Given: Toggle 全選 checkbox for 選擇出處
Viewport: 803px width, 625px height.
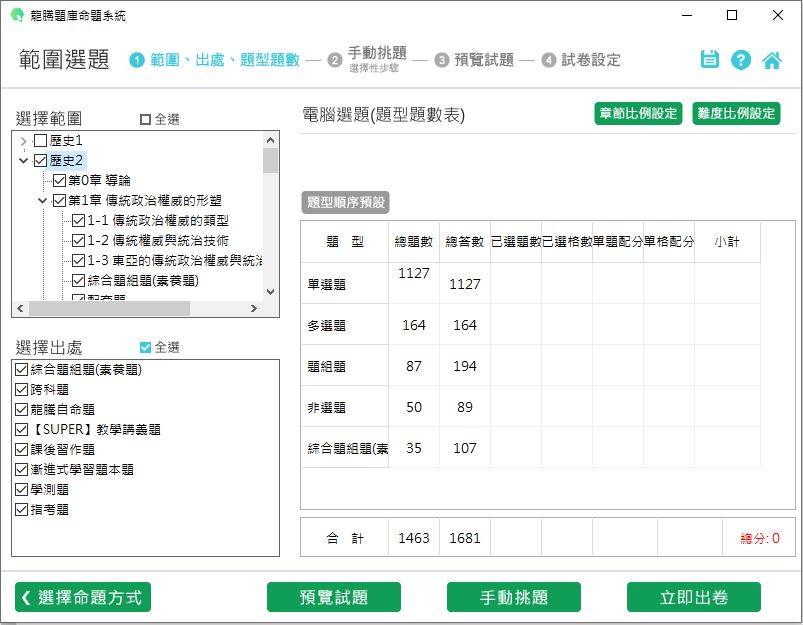Looking at the screenshot, I should click(x=145, y=347).
